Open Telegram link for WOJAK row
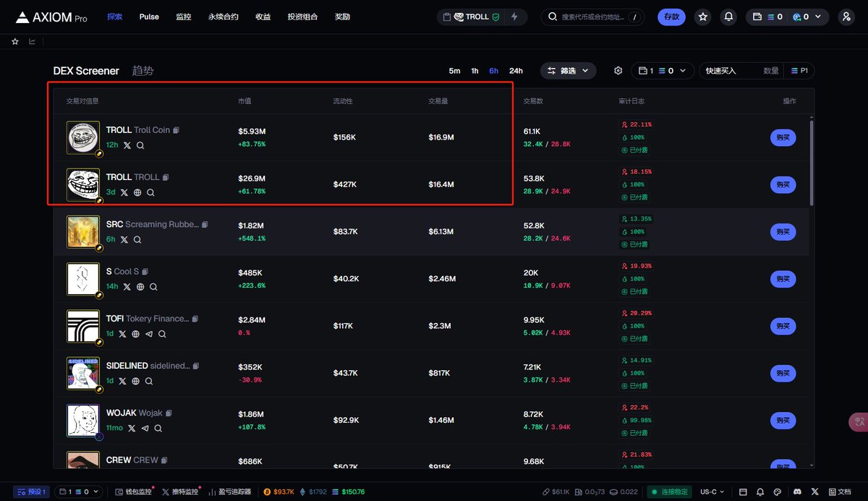This screenshot has width=868, height=501. point(145,428)
